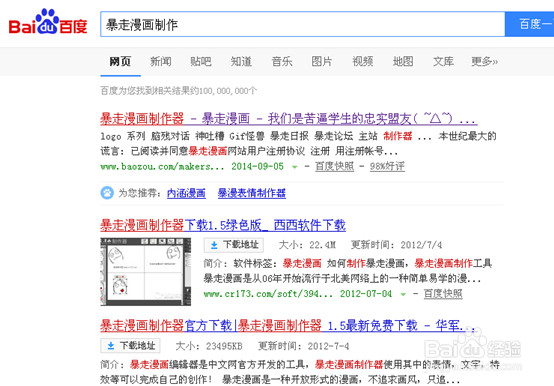Open the 知道 tab
Image resolution: width=554 pixels, height=386 pixels.
(241, 61)
